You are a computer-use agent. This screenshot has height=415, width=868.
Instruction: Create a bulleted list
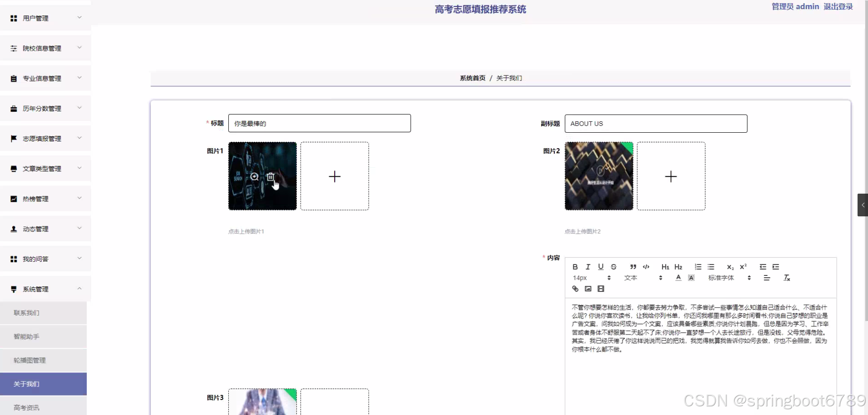pyautogui.click(x=711, y=267)
